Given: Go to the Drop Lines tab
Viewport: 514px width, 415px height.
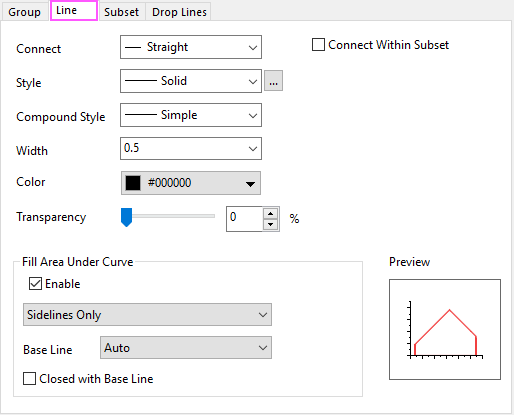Looking at the screenshot, I should (179, 12).
